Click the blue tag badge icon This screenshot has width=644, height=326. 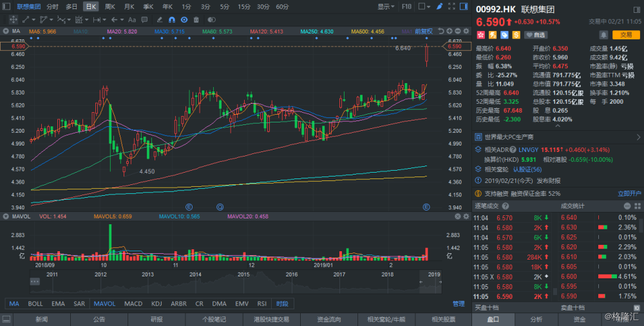(504, 35)
